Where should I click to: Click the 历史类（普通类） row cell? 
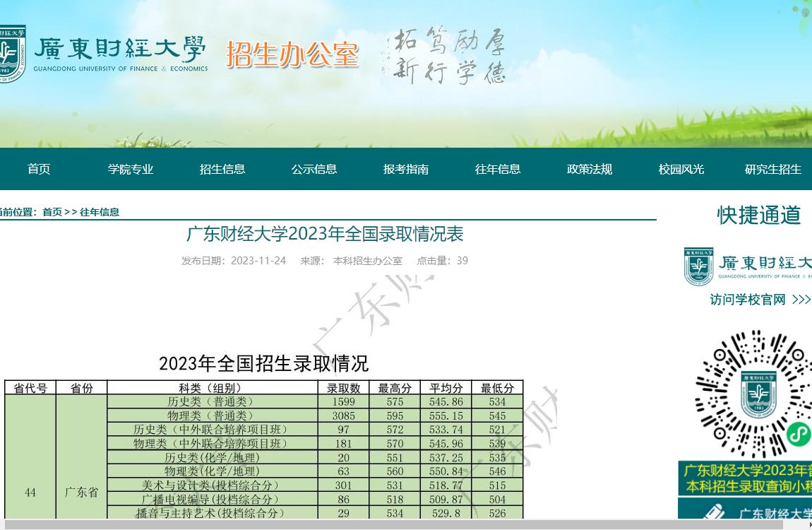[213, 402]
